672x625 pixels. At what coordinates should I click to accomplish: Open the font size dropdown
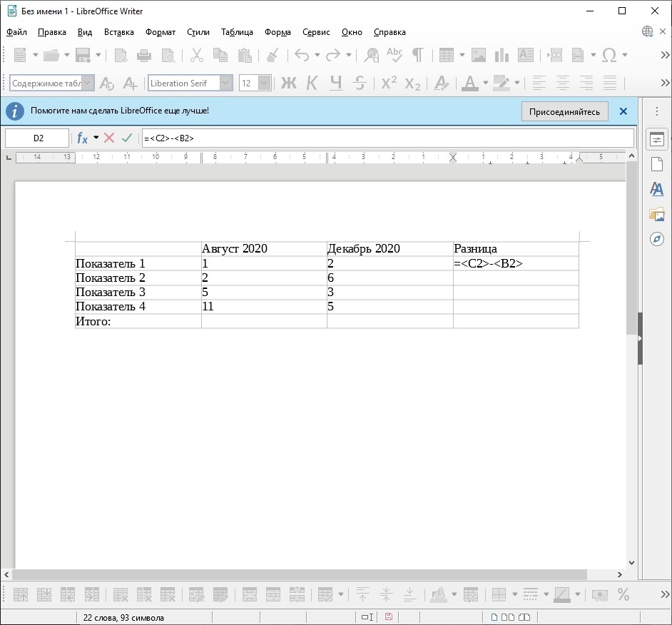pos(264,83)
